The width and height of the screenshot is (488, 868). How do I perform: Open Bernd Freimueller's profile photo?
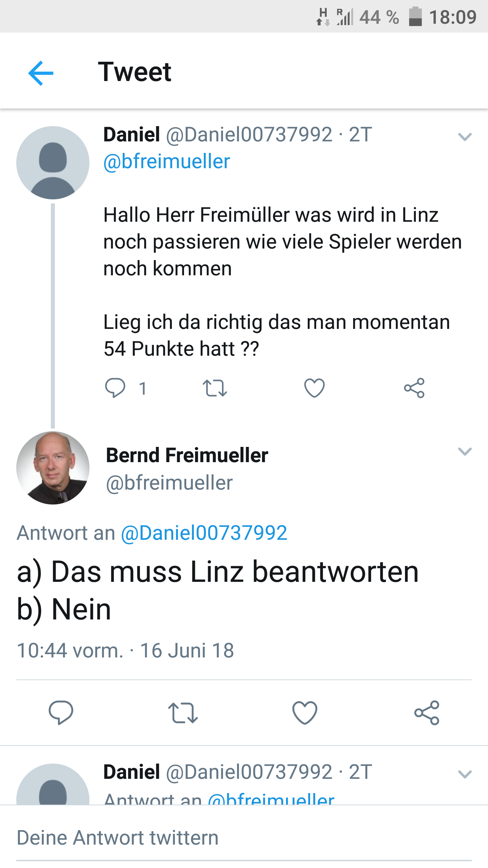coord(53,468)
